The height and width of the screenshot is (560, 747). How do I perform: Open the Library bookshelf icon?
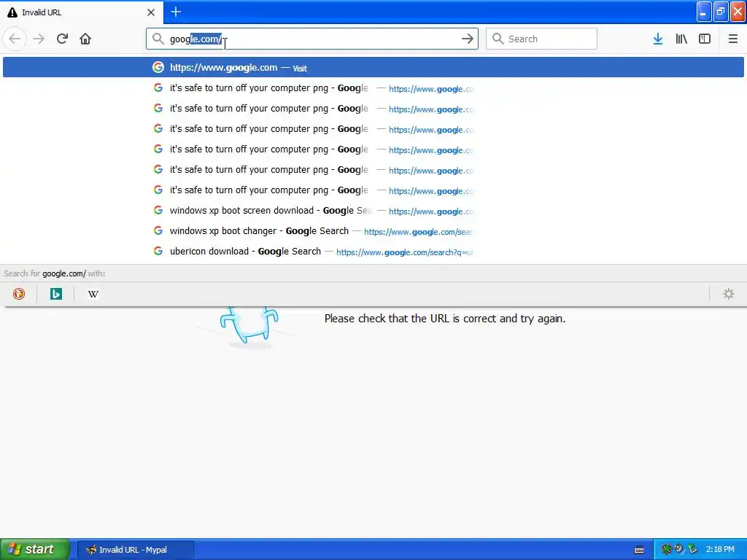pos(681,39)
